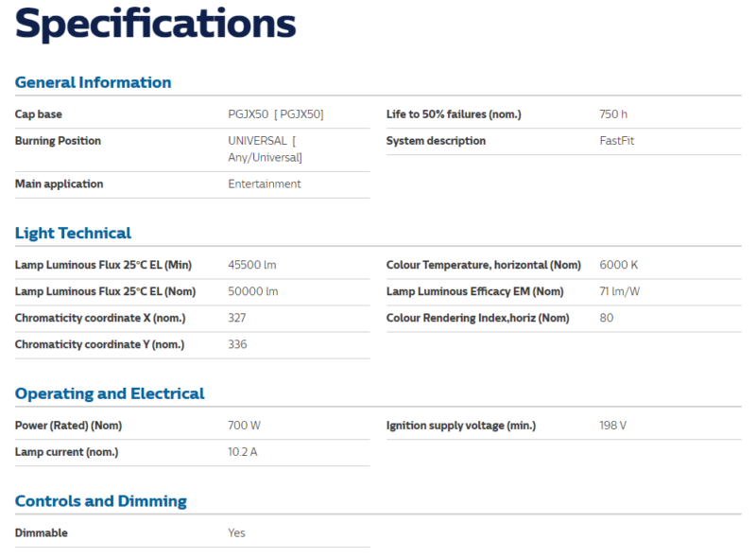
Task: Click the Lamp Luminous Efficacy EM label
Action: 474,291
